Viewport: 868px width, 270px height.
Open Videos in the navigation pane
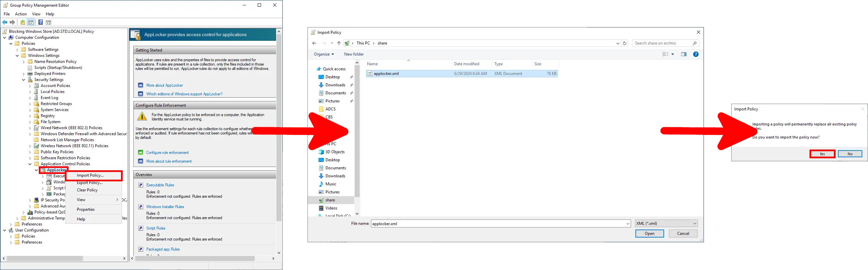coord(331,208)
